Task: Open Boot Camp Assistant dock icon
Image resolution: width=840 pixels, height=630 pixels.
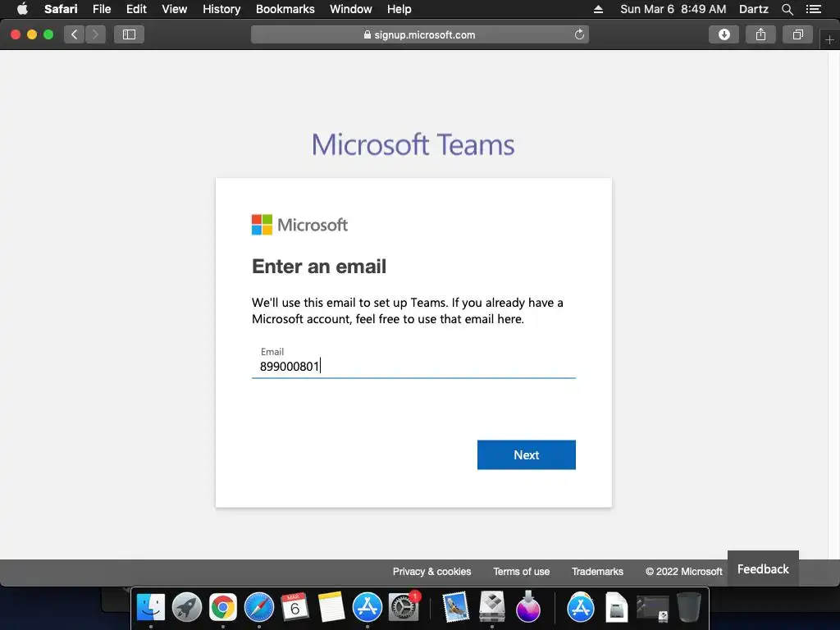Action: tap(492, 608)
